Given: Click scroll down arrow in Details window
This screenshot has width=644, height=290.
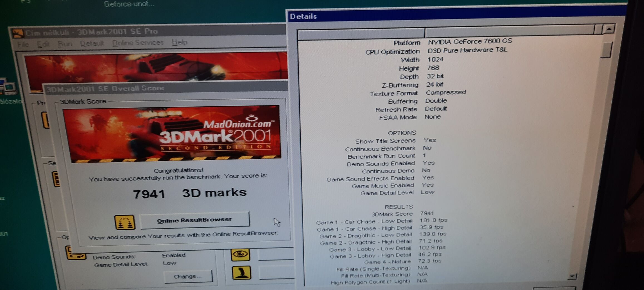Looking at the screenshot, I should click(572, 276).
